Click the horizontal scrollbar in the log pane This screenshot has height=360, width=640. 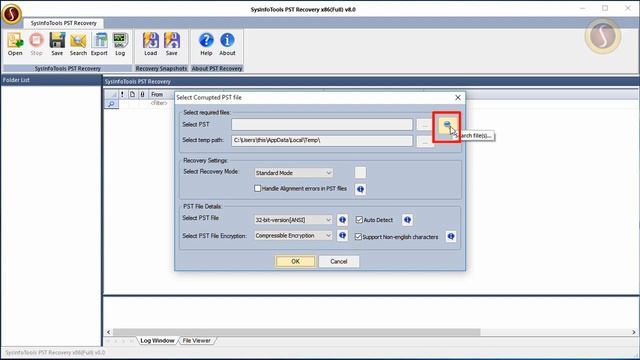point(297,332)
